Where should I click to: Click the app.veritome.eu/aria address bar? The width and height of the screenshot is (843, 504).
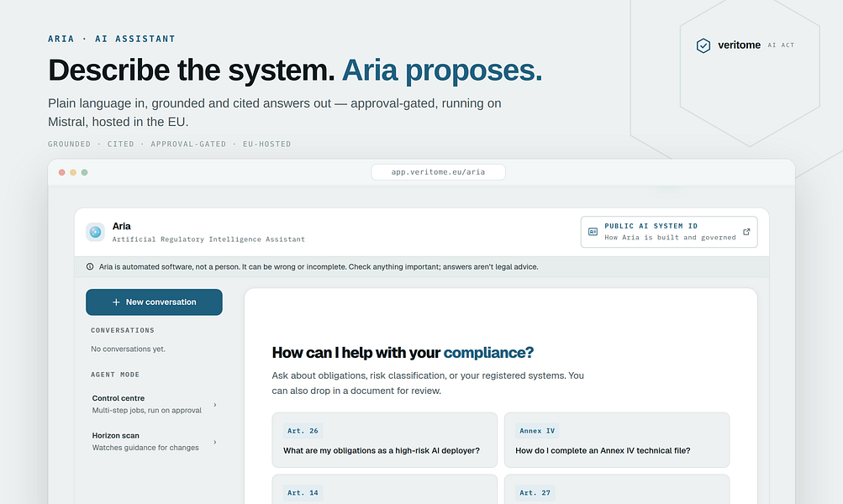tap(438, 172)
